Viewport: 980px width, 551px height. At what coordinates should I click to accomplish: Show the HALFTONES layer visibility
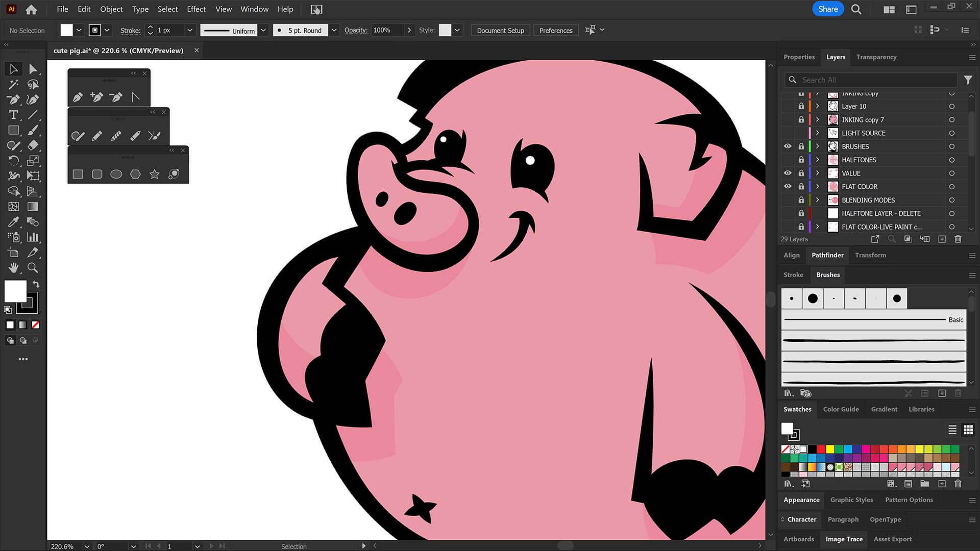click(788, 160)
